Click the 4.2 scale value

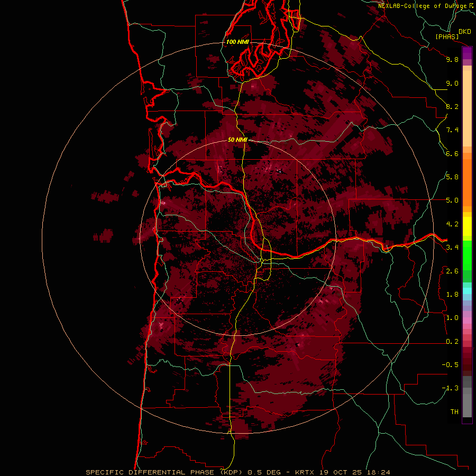point(452,224)
